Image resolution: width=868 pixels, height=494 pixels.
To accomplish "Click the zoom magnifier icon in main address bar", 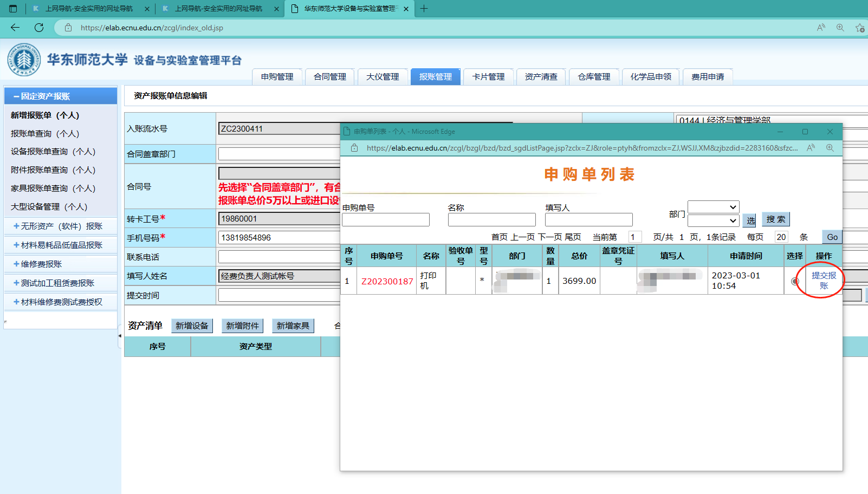I will 840,28.
